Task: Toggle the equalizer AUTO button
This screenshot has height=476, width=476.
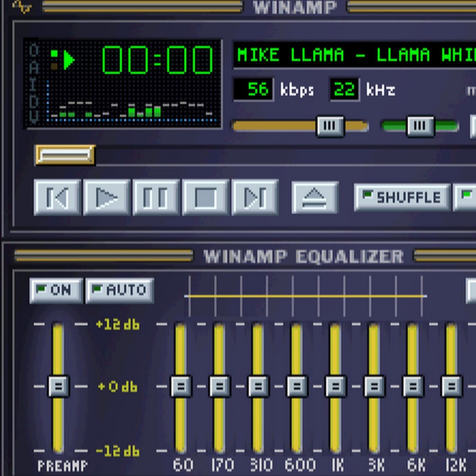Action: (120, 290)
